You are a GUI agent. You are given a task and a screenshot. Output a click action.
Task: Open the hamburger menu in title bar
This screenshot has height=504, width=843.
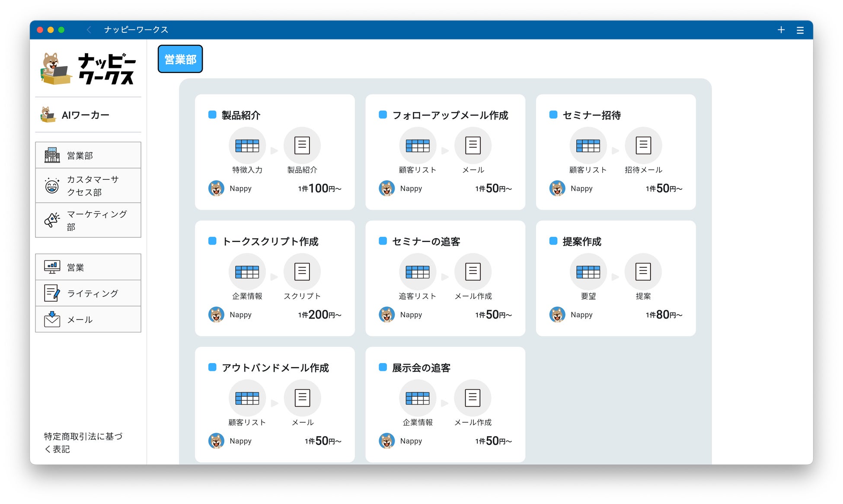(x=800, y=30)
